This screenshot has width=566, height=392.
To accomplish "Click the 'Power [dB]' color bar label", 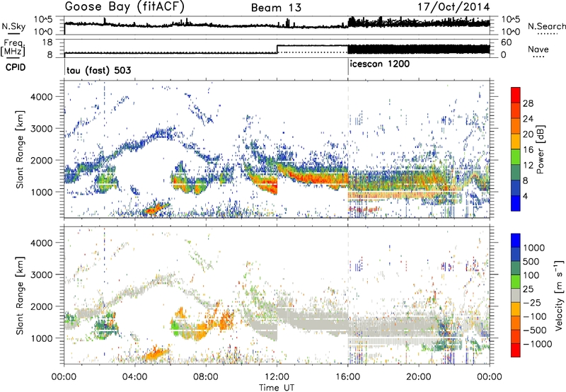I will pos(541,150).
